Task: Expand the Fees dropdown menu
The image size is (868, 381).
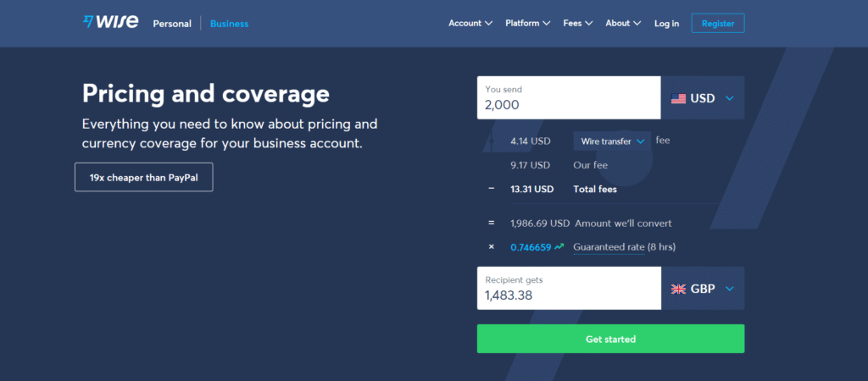Action: coord(578,24)
